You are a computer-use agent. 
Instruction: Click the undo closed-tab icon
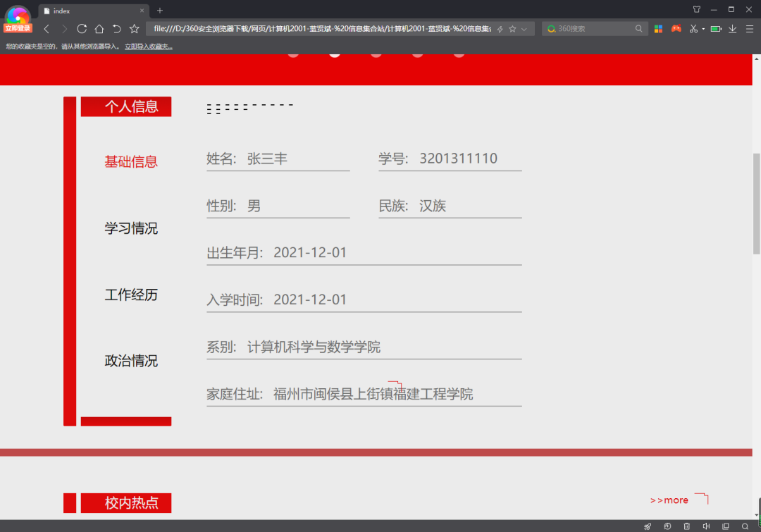point(116,29)
